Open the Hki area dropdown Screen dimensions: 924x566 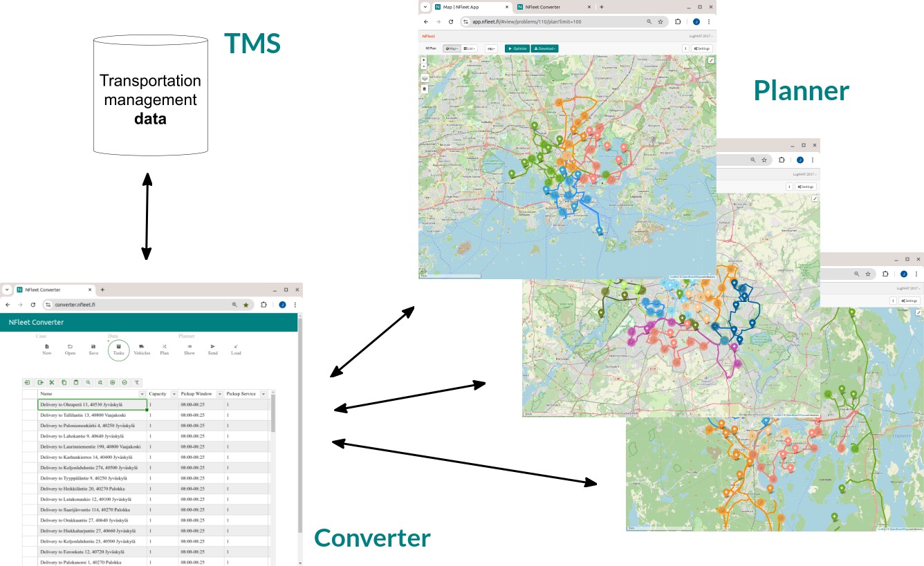point(491,48)
